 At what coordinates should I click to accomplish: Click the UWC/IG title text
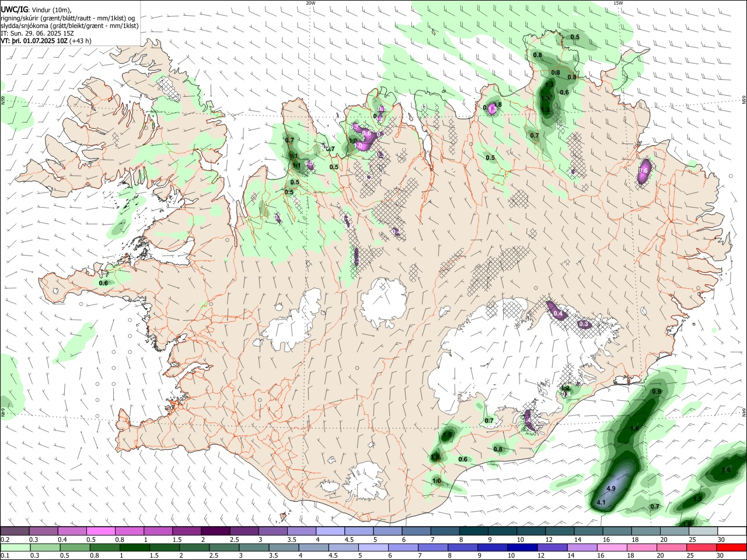click(x=14, y=9)
